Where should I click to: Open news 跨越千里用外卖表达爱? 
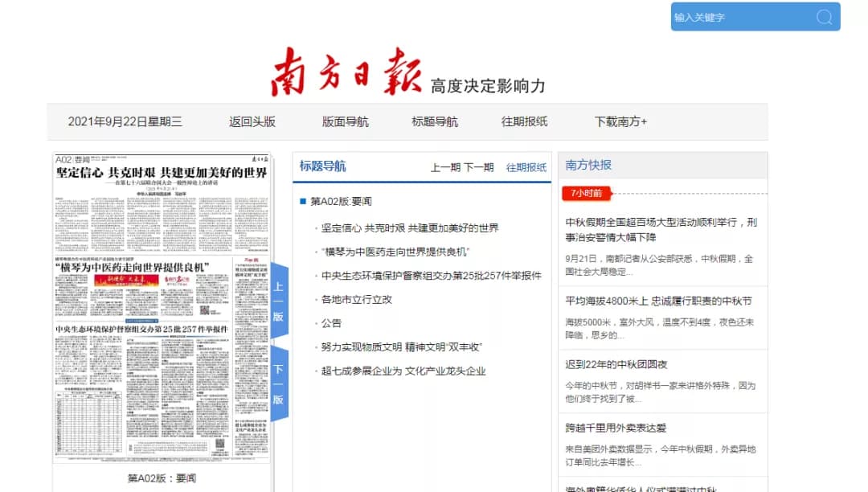pos(616,428)
